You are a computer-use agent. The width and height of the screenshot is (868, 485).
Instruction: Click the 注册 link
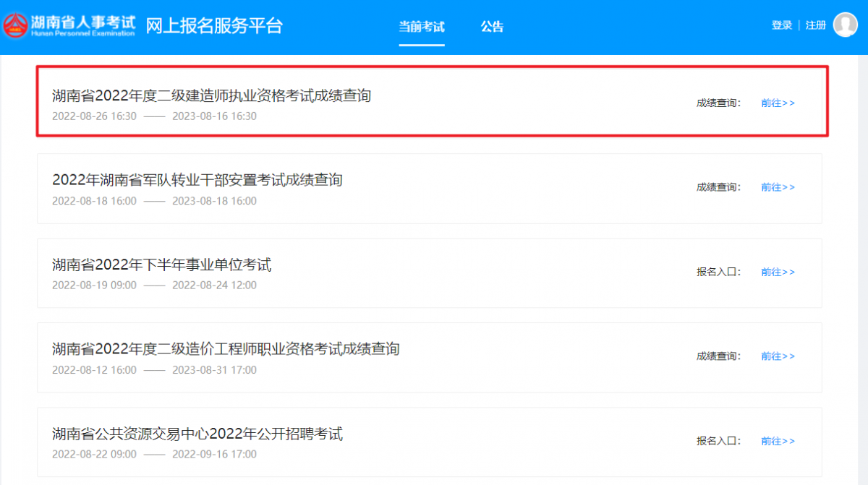816,25
